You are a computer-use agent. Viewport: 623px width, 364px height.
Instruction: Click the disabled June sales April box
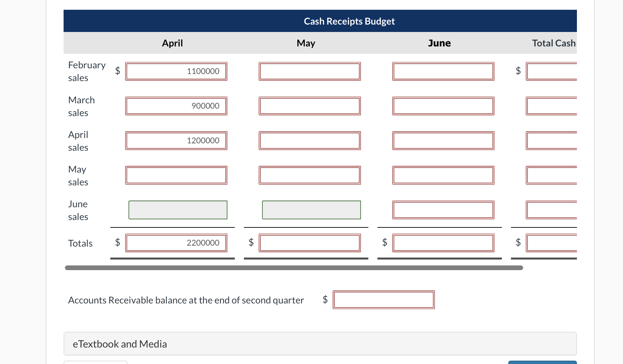coord(178,210)
